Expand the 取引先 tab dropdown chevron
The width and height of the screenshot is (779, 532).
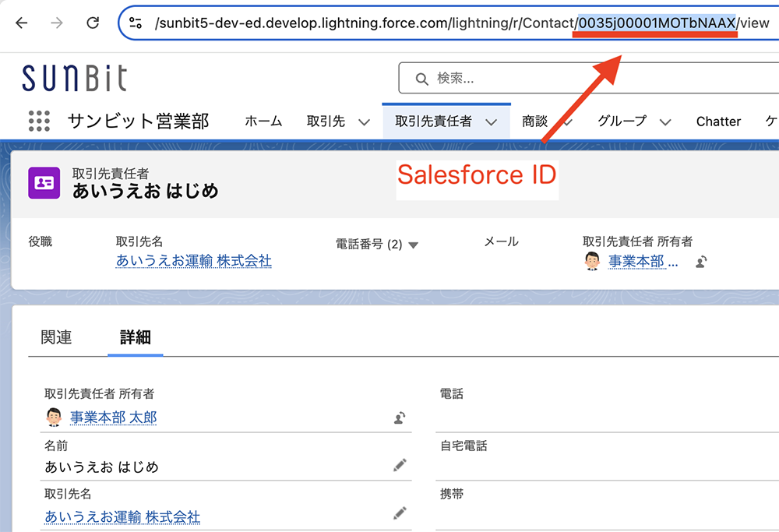coord(364,122)
